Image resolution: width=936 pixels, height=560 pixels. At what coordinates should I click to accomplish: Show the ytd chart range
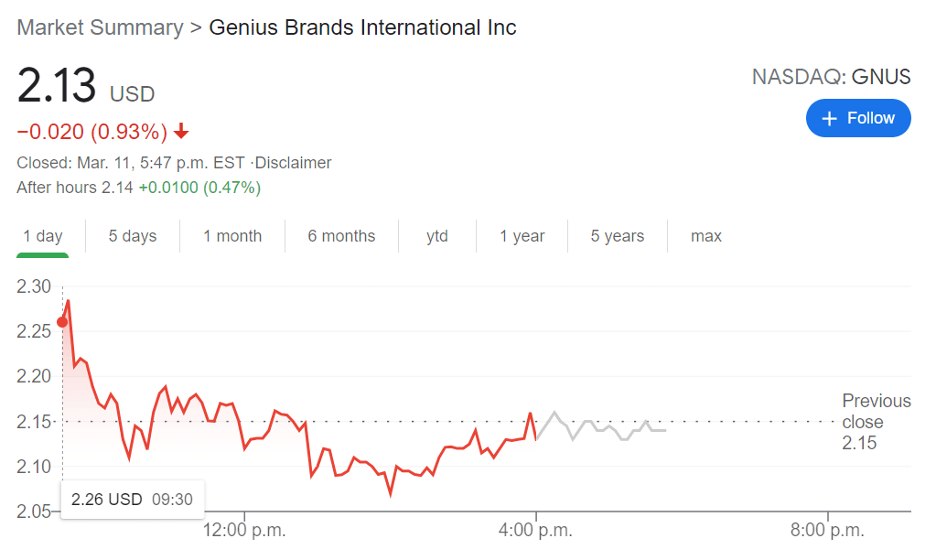[x=437, y=236]
